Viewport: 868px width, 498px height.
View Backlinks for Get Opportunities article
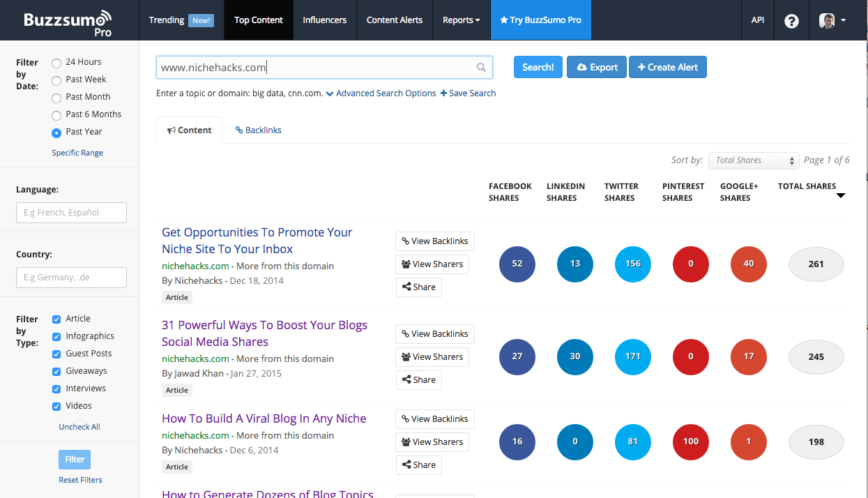pos(435,241)
